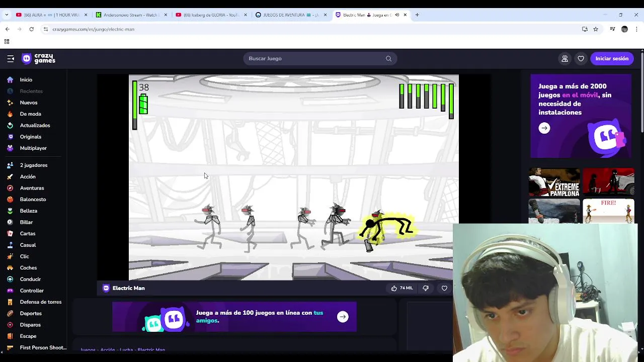Open the friends icon in the header

(565, 59)
